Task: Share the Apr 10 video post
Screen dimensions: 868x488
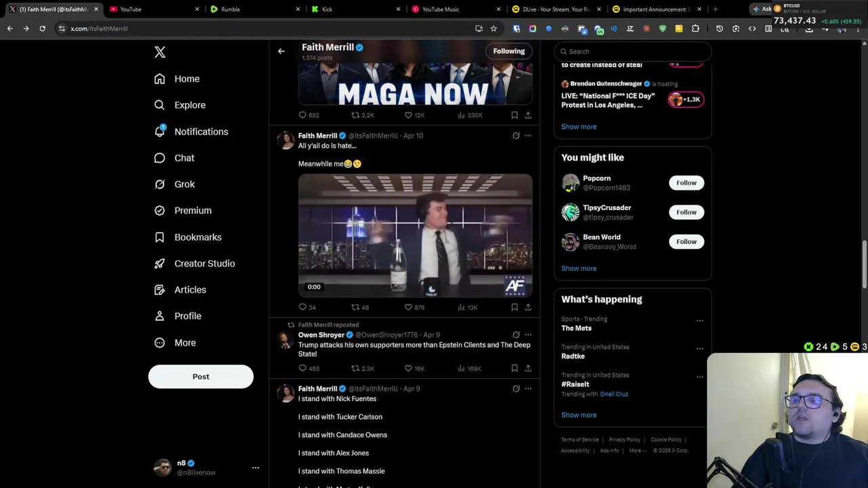Action: click(x=528, y=307)
